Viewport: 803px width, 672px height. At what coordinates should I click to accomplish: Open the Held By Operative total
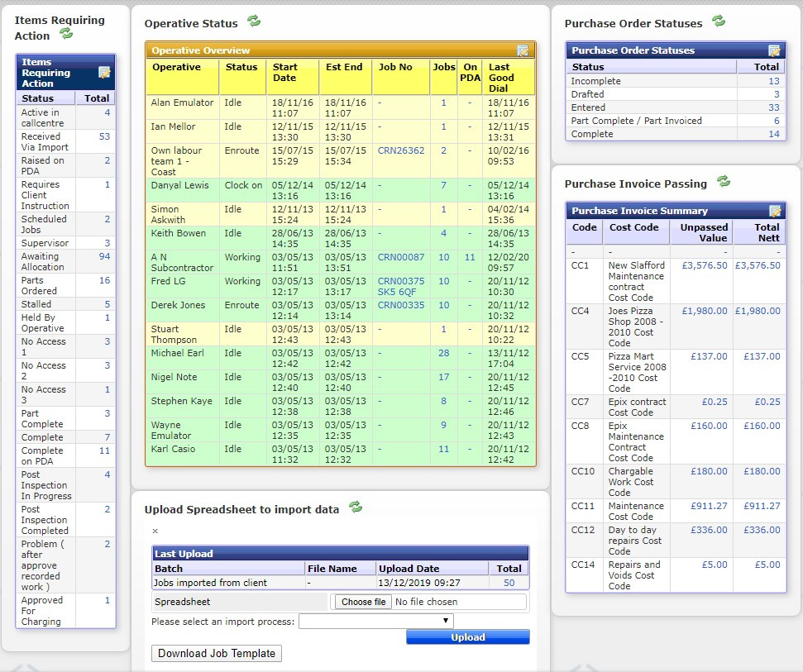click(107, 317)
